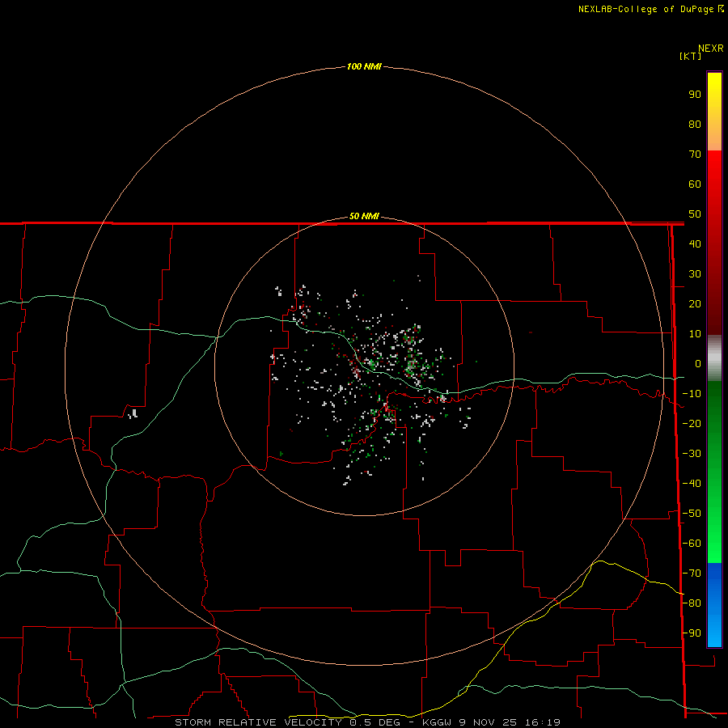
Task: Click the 50 knot scale label
Action: pyautogui.click(x=695, y=214)
